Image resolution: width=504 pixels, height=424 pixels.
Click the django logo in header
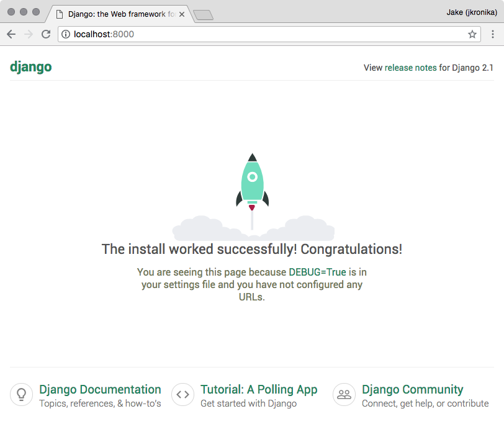(30, 67)
